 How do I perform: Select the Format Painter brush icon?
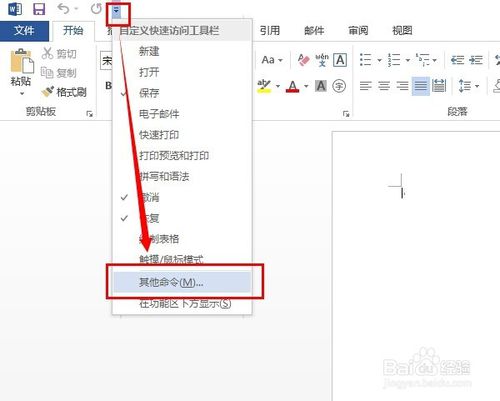47,91
